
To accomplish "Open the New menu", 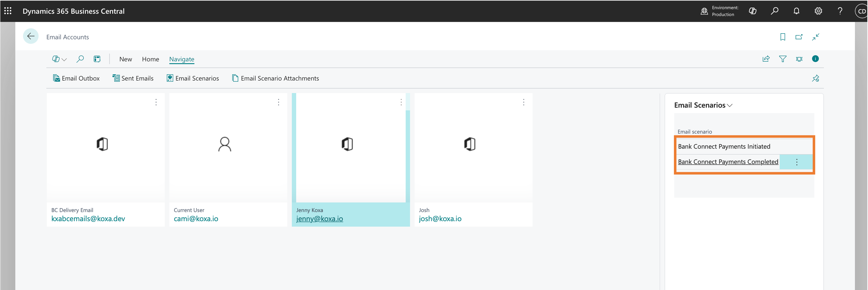I will pyautogui.click(x=126, y=59).
